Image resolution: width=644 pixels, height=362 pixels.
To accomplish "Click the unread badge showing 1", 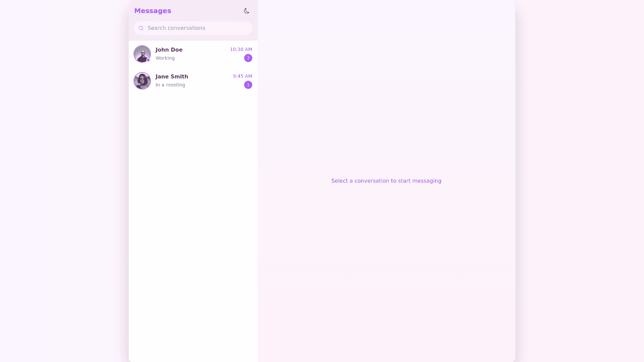I will point(248,85).
